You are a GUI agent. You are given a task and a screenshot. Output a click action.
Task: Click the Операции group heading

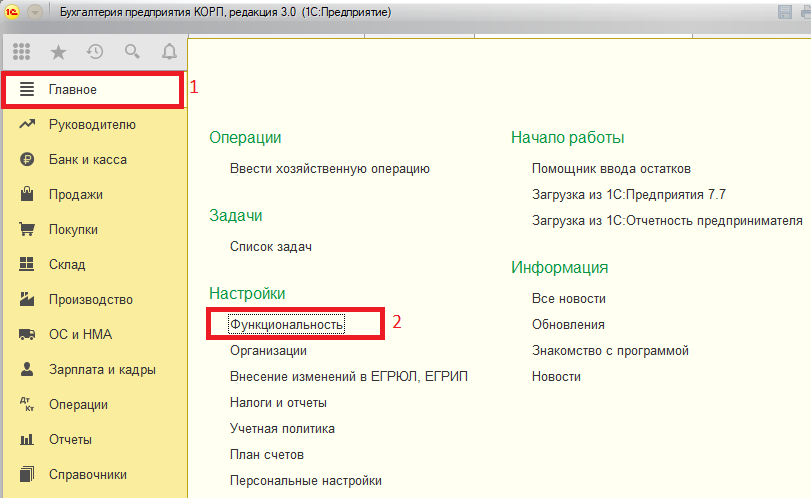tap(245, 138)
